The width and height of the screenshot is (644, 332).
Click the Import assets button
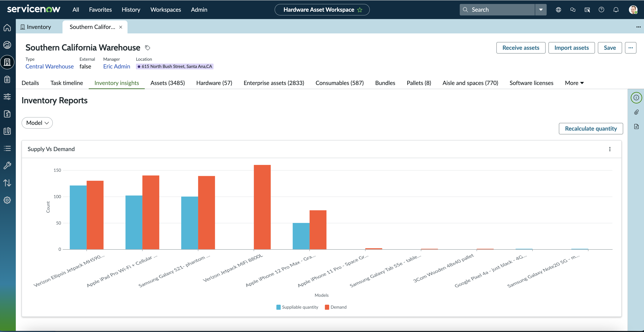tap(571, 48)
